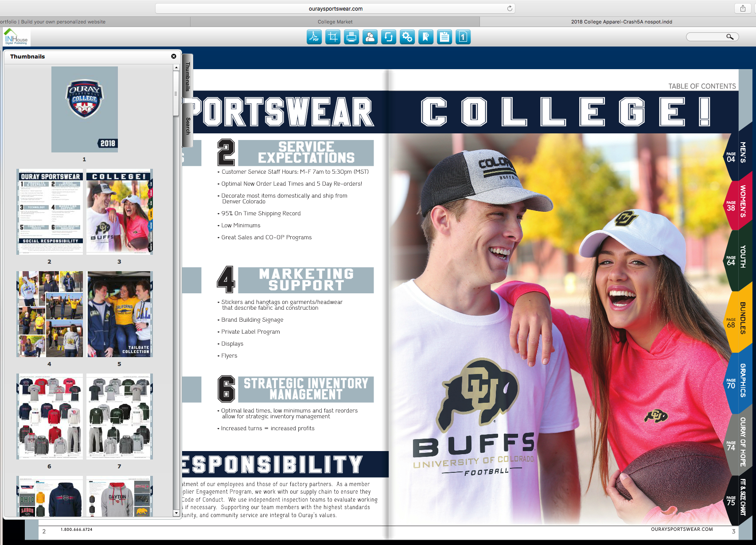Select the vertical Thumbnails side tab
Image resolution: width=756 pixels, height=545 pixels.
187,76
